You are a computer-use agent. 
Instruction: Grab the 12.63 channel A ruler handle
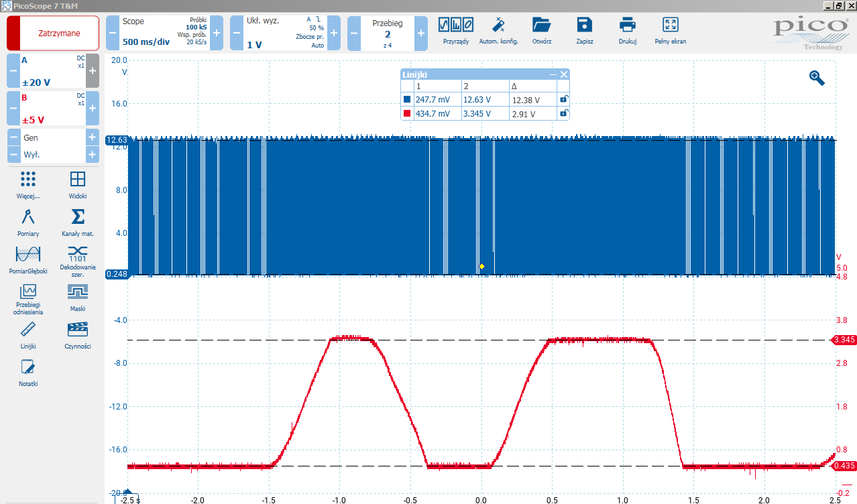pyautogui.click(x=117, y=140)
